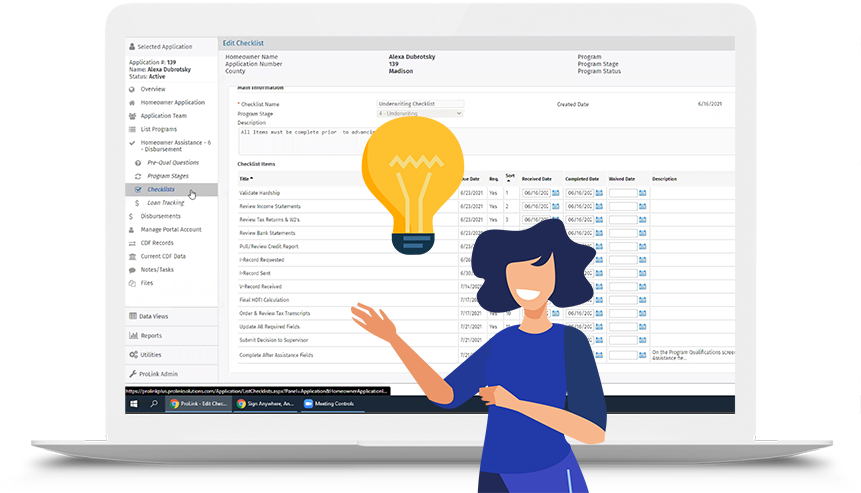Open calendar for Validate Hardship completed date

coord(599,192)
